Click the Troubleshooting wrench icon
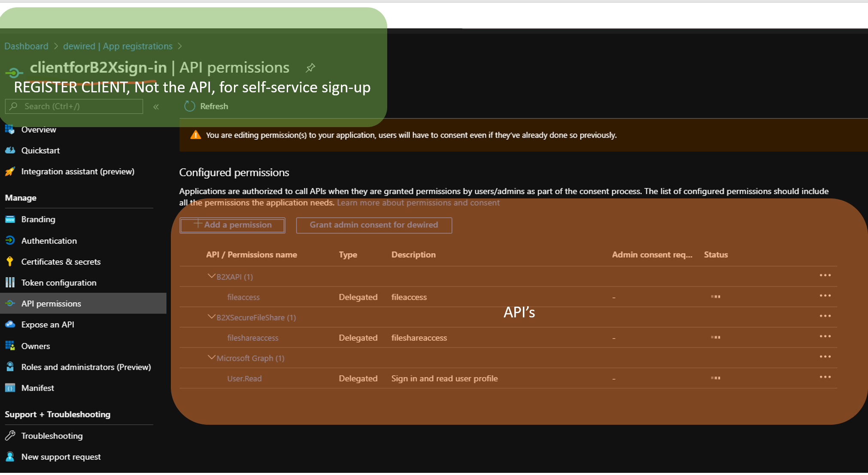Viewport: 868px width, 475px height. click(x=10, y=435)
